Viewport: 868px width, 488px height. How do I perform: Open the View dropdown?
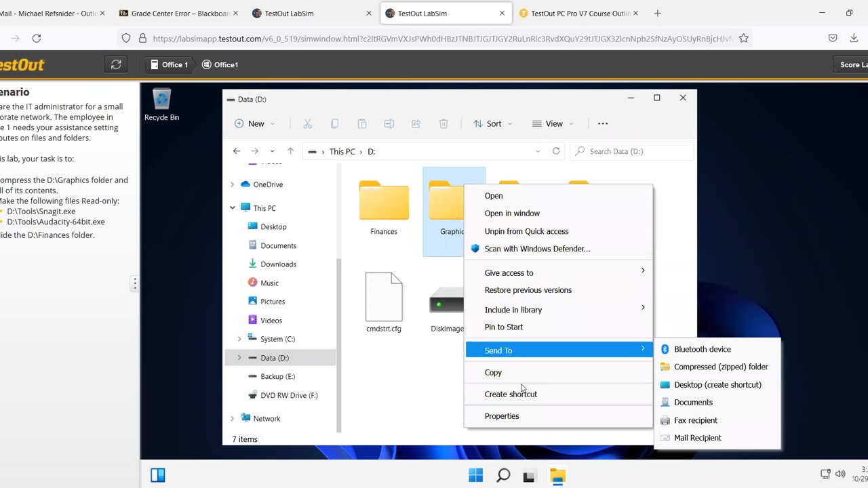553,123
